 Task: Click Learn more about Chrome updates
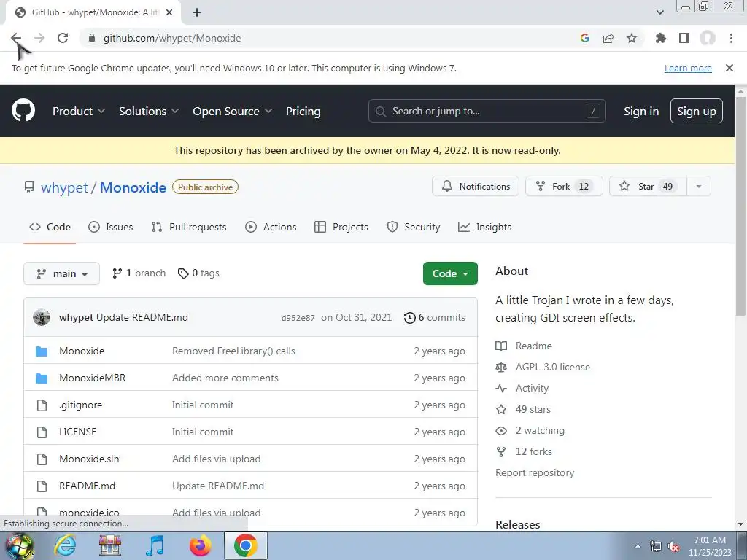click(688, 68)
